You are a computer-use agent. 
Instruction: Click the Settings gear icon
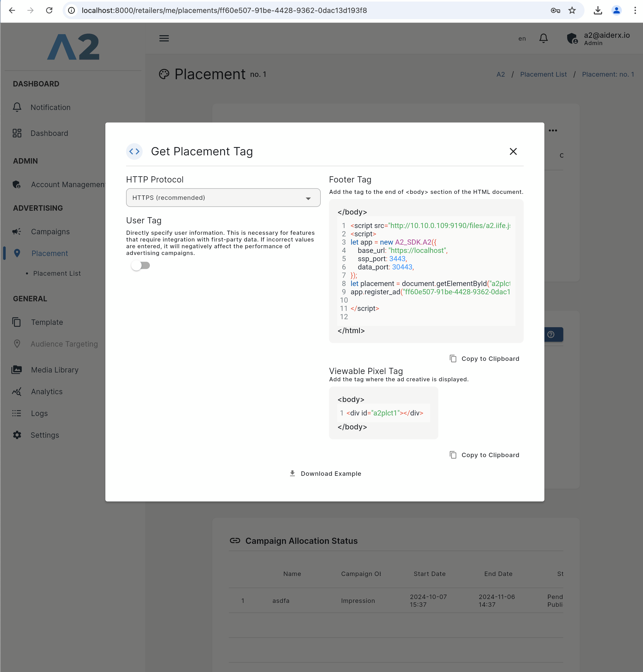click(x=17, y=435)
